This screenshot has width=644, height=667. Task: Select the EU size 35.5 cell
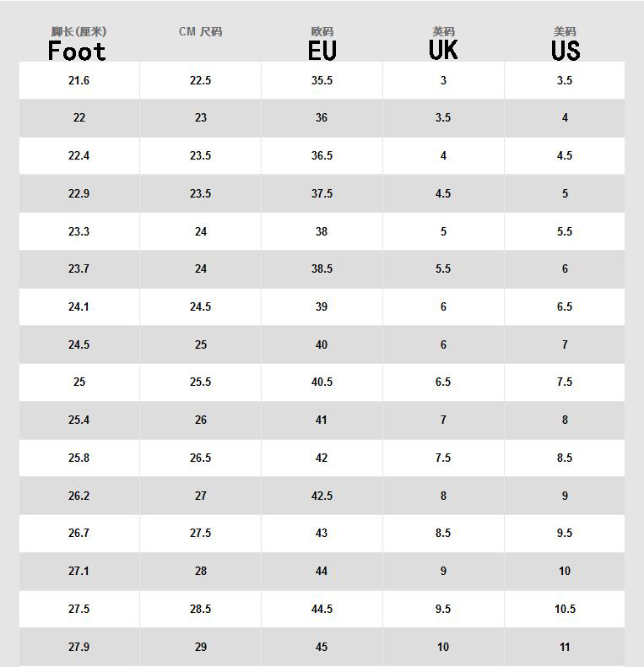[322, 80]
